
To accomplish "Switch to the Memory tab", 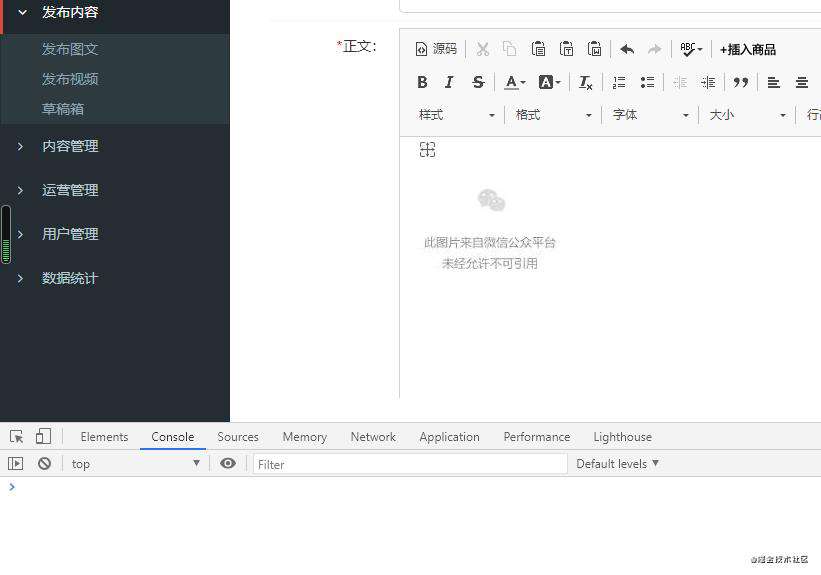I will click(x=305, y=437).
